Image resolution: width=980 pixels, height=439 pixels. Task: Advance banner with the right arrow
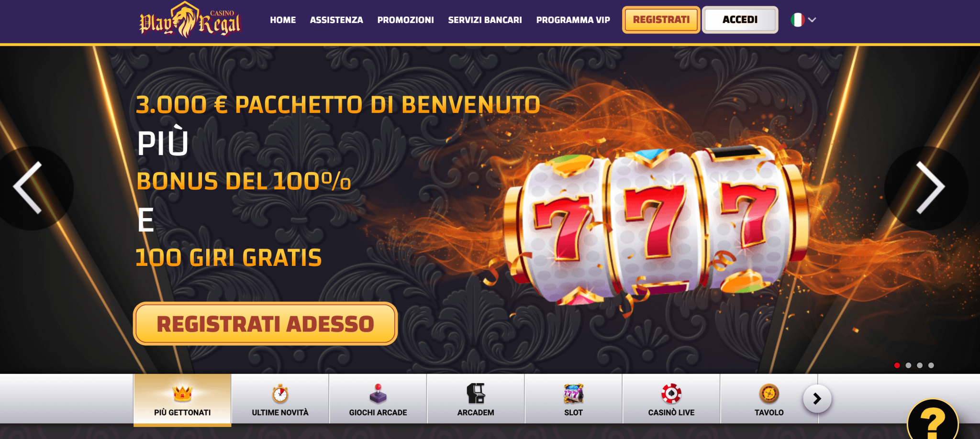point(930,187)
